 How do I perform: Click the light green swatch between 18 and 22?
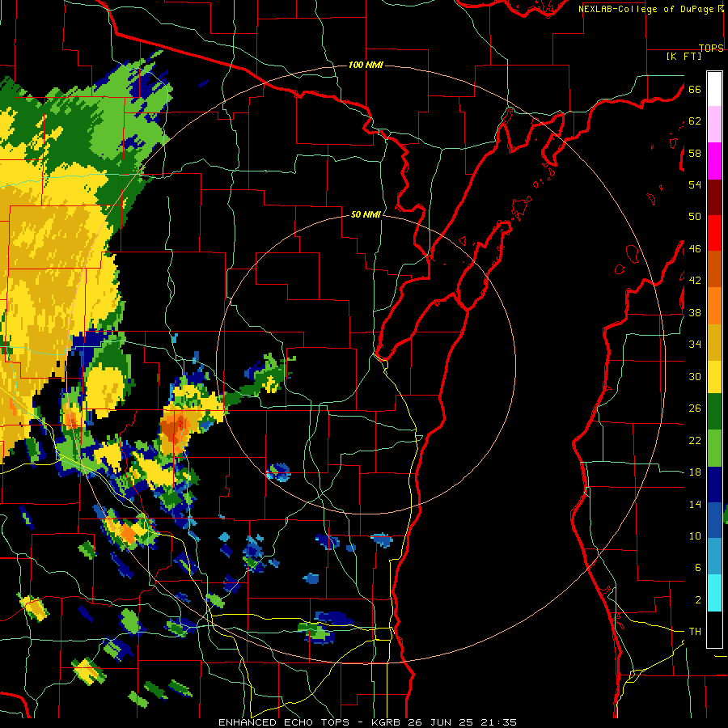(714, 448)
